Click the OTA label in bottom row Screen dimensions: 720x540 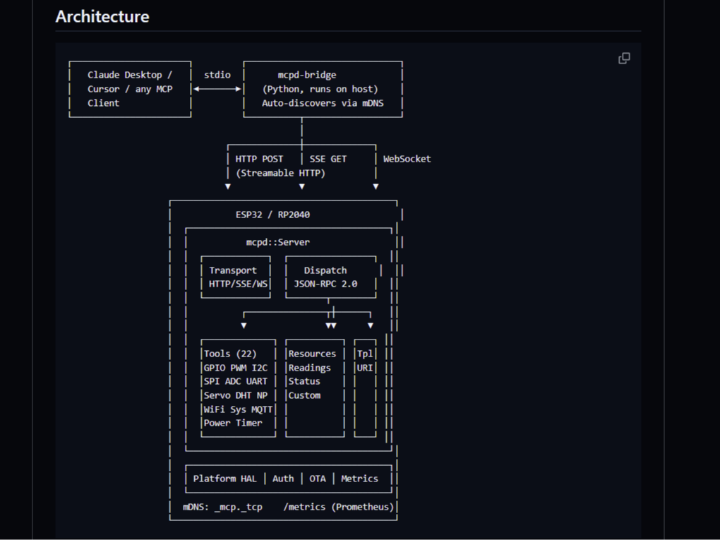(317, 479)
